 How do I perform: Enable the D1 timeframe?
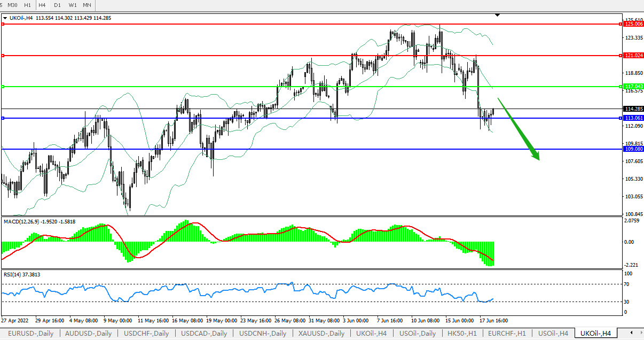[57, 5]
